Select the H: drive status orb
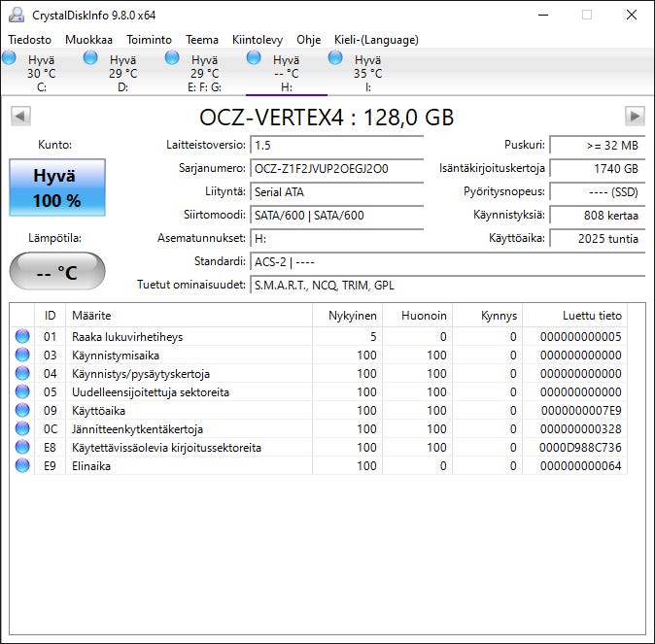Screen dimensions: 655x644 point(254,57)
